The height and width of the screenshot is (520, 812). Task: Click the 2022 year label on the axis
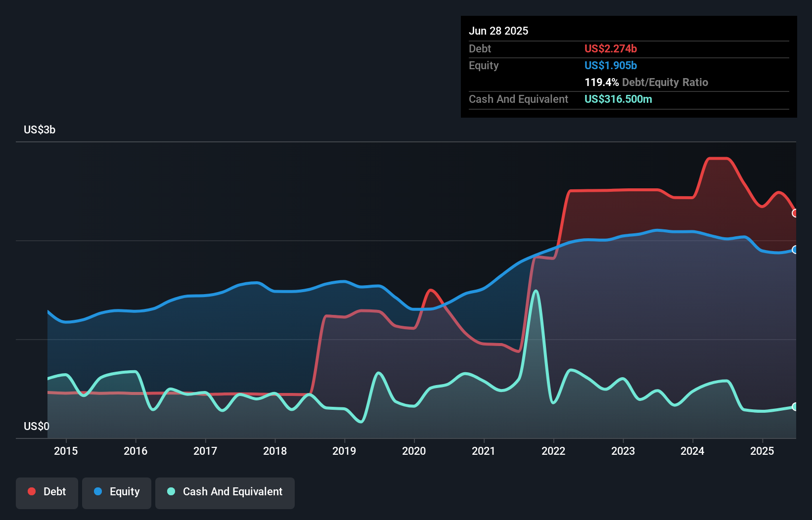click(x=554, y=451)
